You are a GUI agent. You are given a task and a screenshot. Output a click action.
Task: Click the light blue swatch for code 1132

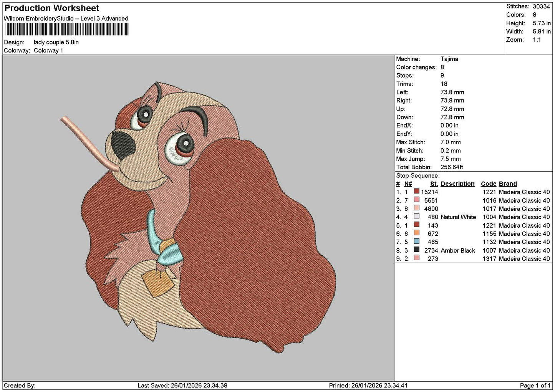pyautogui.click(x=416, y=242)
